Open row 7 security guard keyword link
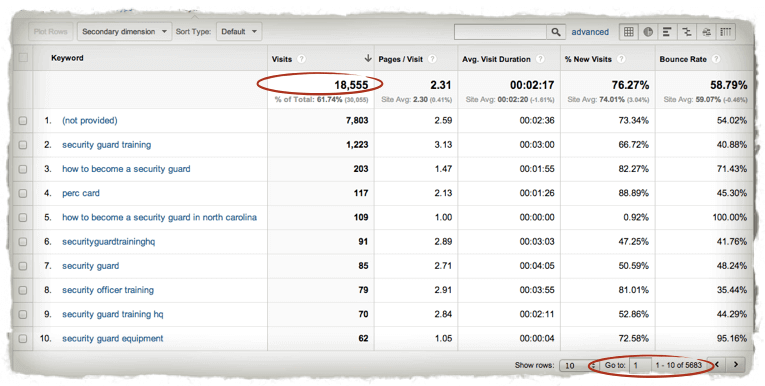Screen dimensions: 765x386 [x=90, y=266]
